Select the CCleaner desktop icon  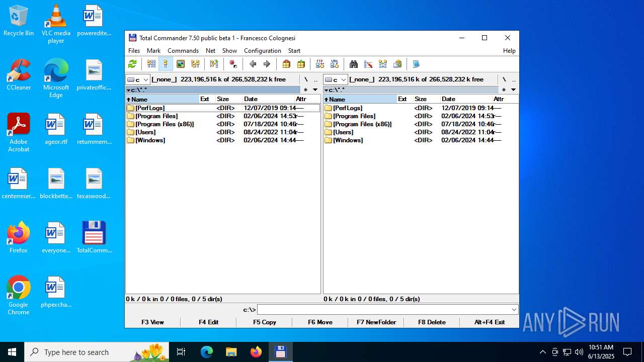pos(19,74)
